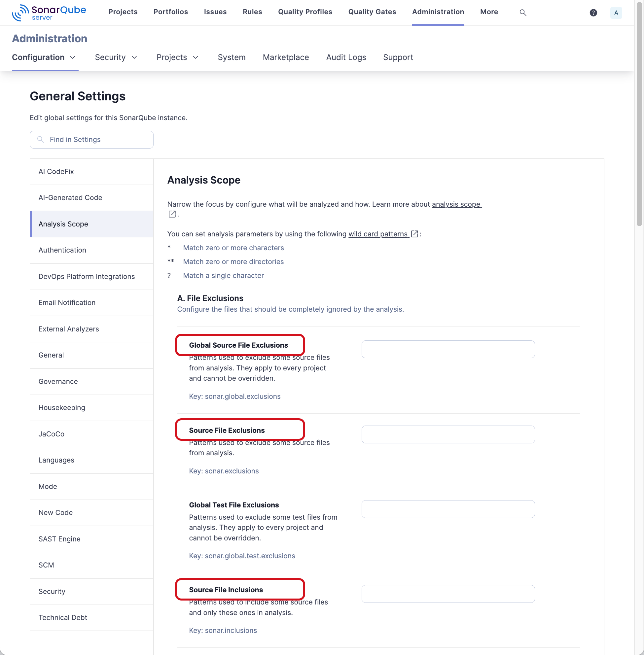Click the Global Source File Exclusions input box

click(x=448, y=349)
